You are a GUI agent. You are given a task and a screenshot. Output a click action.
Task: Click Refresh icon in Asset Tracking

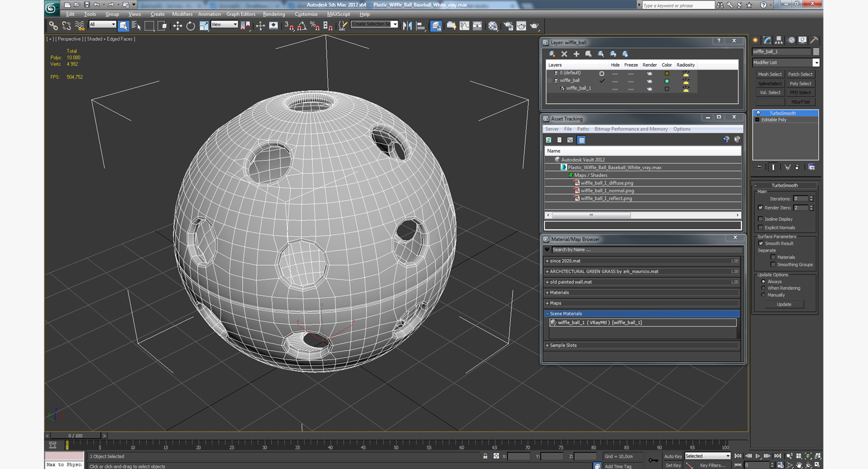click(548, 140)
